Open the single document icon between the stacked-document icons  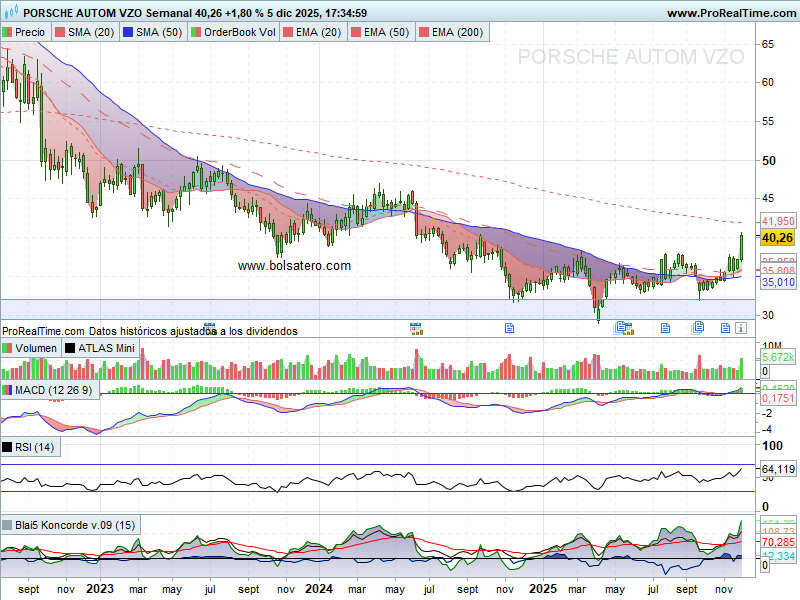pyautogui.click(x=665, y=328)
